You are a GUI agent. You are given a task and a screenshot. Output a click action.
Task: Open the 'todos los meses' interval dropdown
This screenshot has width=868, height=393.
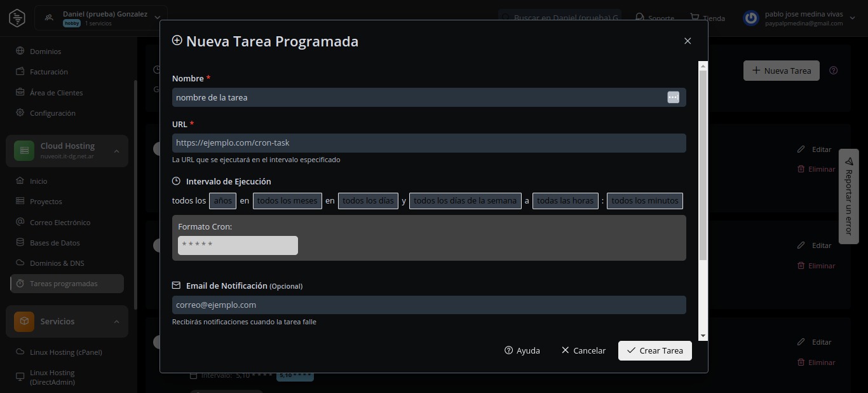(287, 201)
